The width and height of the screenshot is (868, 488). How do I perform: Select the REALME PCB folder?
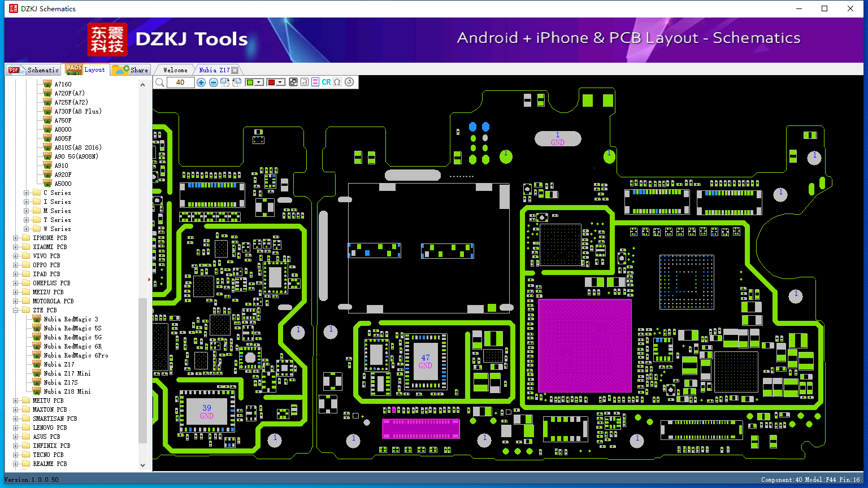pos(50,464)
